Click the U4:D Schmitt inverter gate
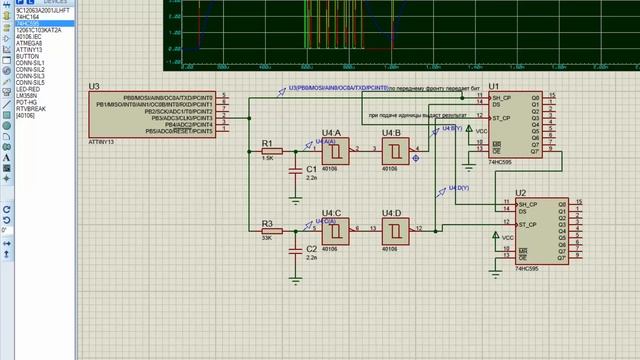Viewport: 640px width, 360px height. point(396,231)
